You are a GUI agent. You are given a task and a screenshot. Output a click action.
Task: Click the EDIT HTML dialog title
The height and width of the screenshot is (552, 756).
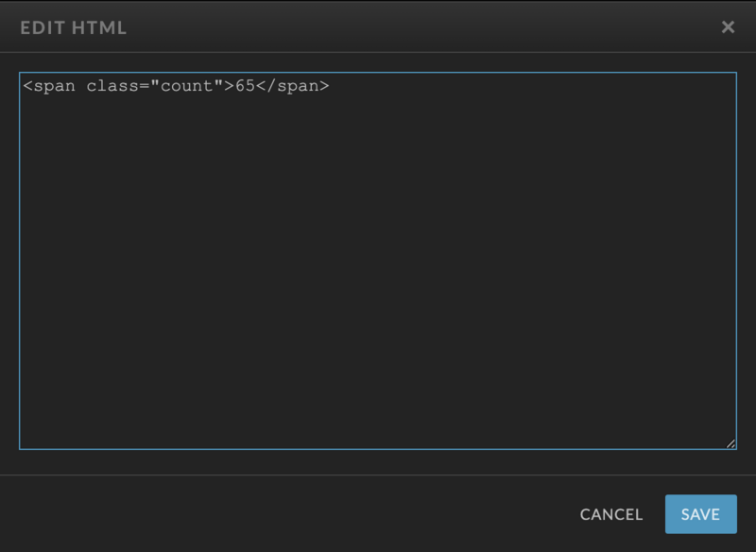coord(74,27)
